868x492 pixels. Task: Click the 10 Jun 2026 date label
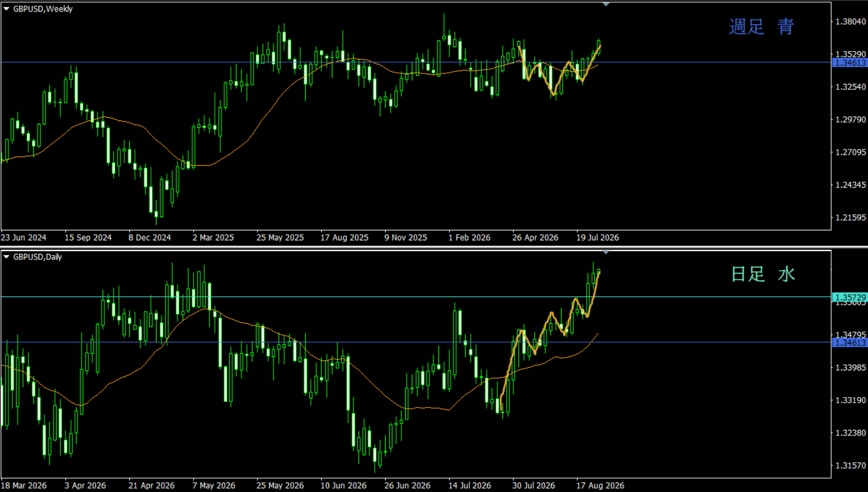click(344, 486)
